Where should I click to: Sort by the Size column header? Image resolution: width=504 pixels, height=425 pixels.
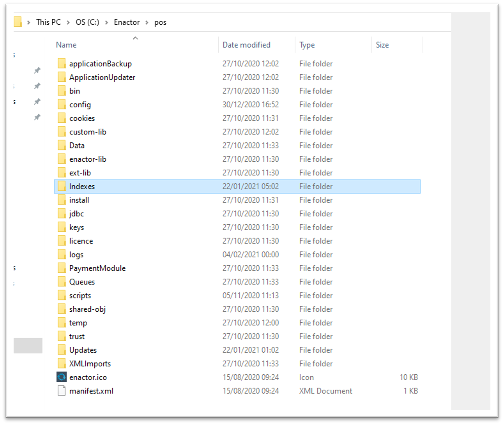tap(382, 45)
